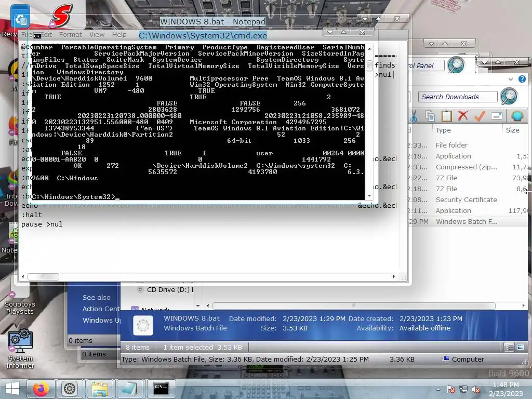Open the View menu in Notepad

click(x=97, y=34)
